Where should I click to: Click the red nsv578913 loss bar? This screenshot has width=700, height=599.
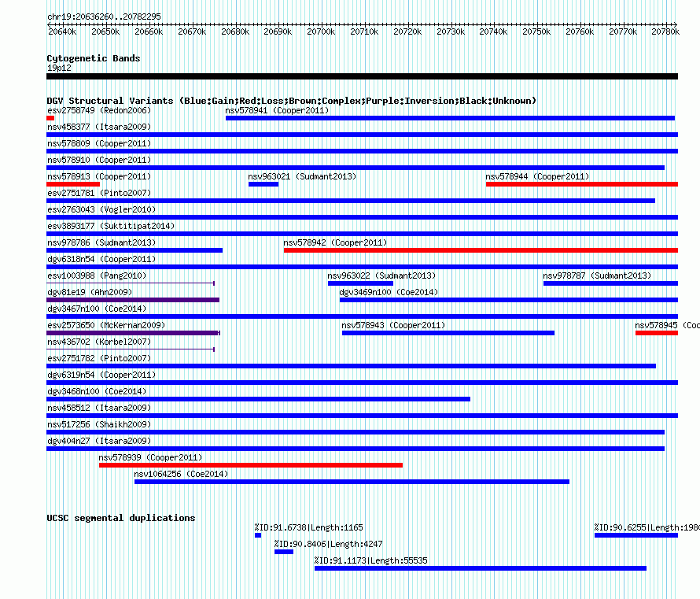click(73, 184)
